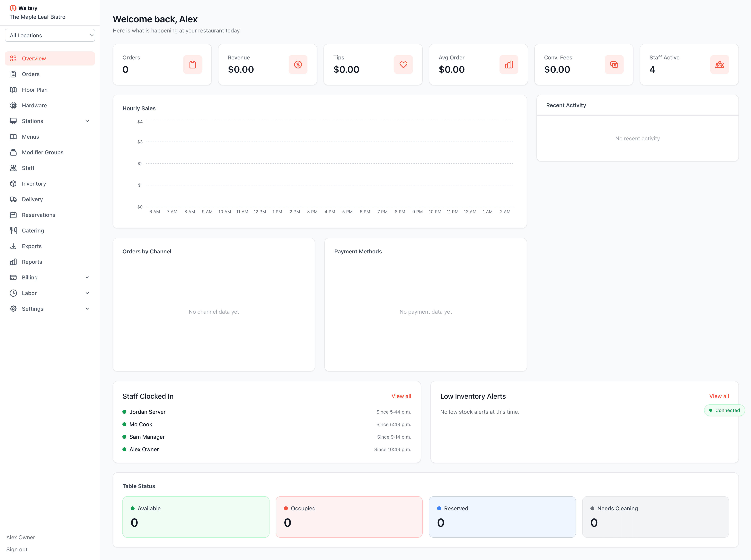Click Jordan Server in clocked-in list
Image resolution: width=751 pixels, height=560 pixels.
click(147, 412)
